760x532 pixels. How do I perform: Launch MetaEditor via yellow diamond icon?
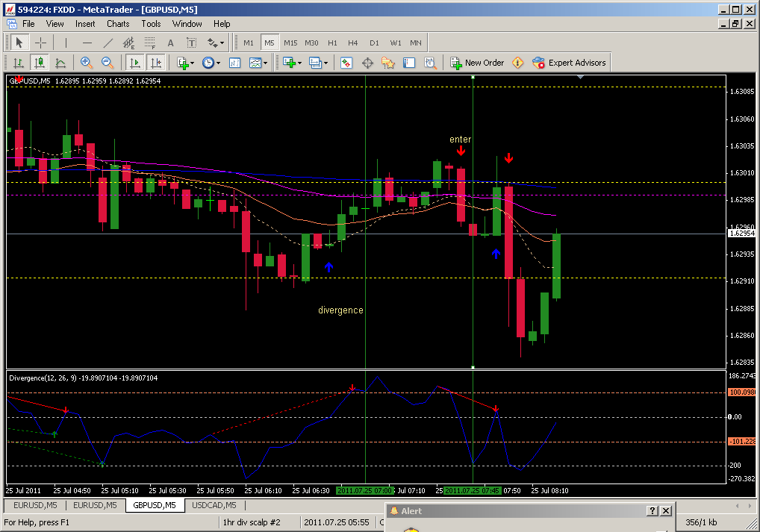(x=517, y=63)
